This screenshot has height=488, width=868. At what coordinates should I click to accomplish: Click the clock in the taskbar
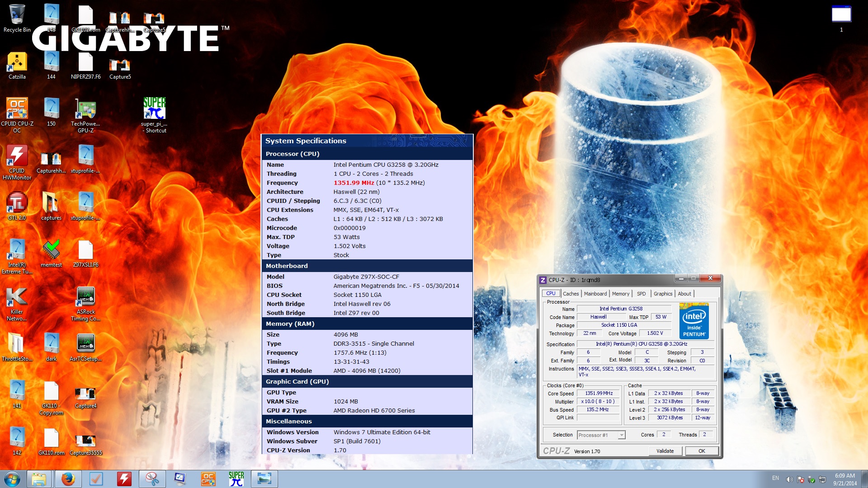coord(845,479)
